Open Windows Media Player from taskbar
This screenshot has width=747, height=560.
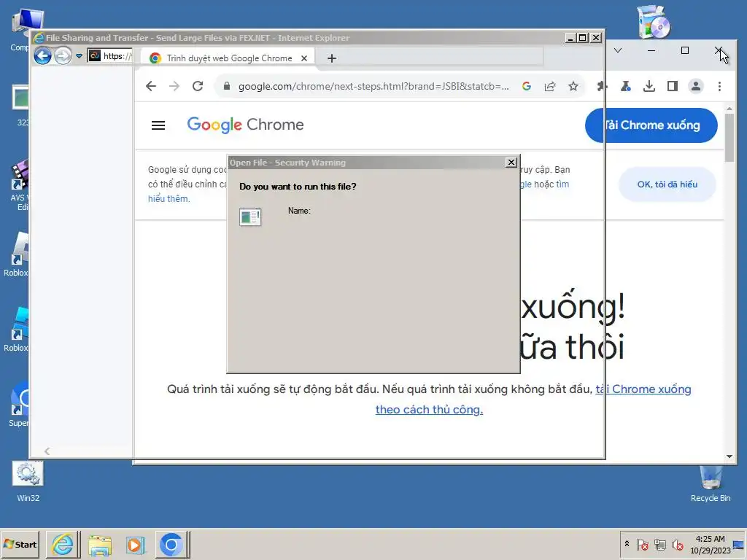click(x=135, y=545)
